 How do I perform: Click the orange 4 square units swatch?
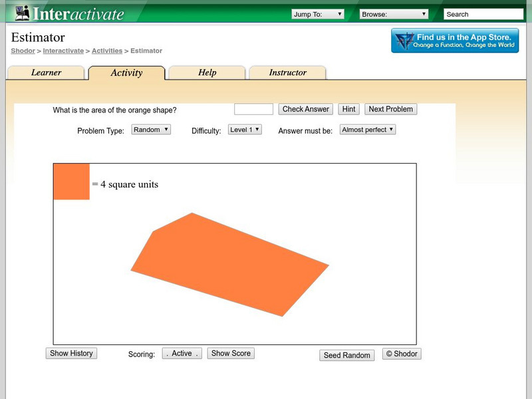tap(71, 182)
